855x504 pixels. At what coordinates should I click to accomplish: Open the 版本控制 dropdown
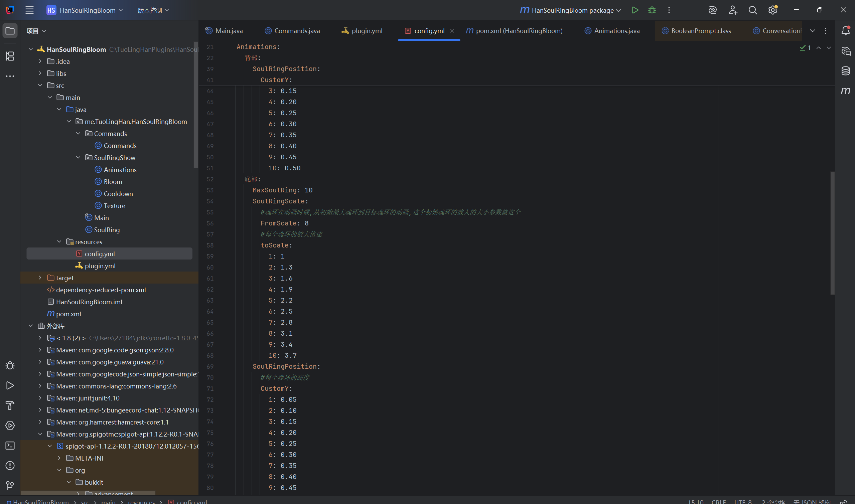(153, 10)
